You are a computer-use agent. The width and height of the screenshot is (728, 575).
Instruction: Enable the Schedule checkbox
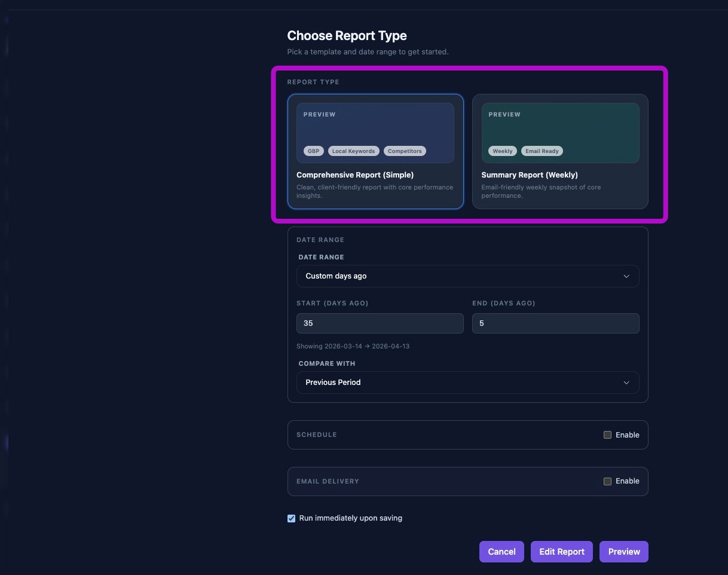[x=607, y=435]
